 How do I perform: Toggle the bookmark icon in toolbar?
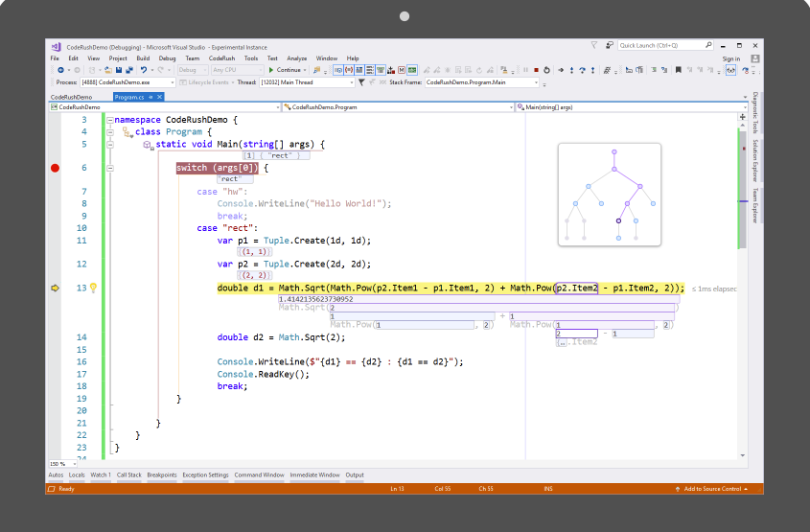coord(679,70)
